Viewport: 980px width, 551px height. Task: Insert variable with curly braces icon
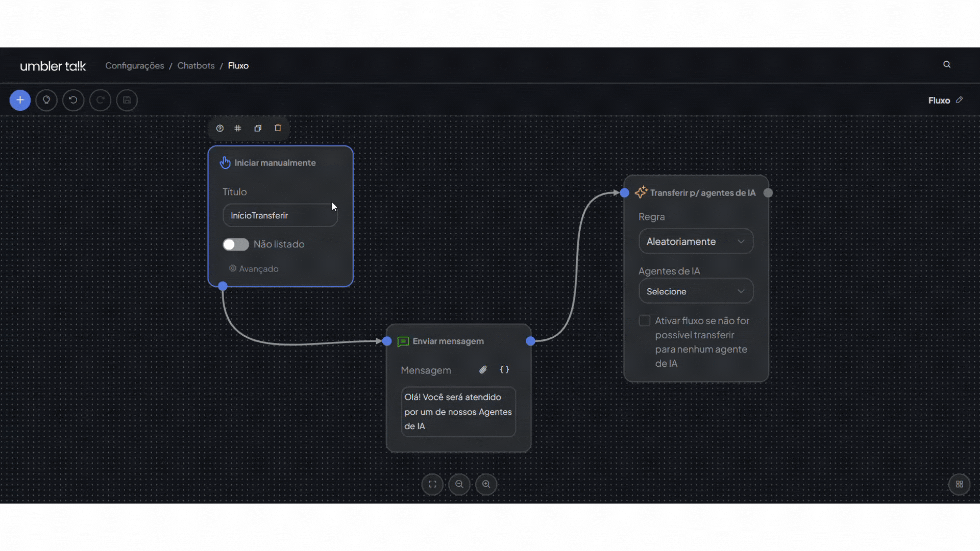(x=504, y=370)
